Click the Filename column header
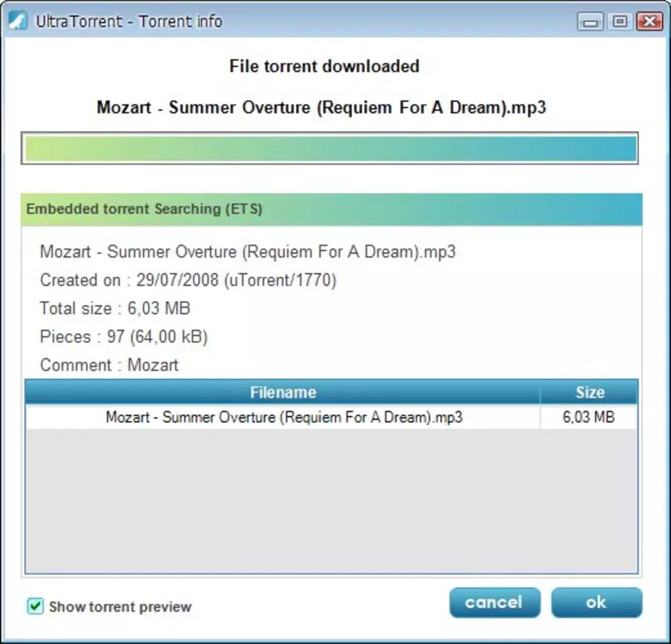The image size is (671, 644). [x=282, y=392]
